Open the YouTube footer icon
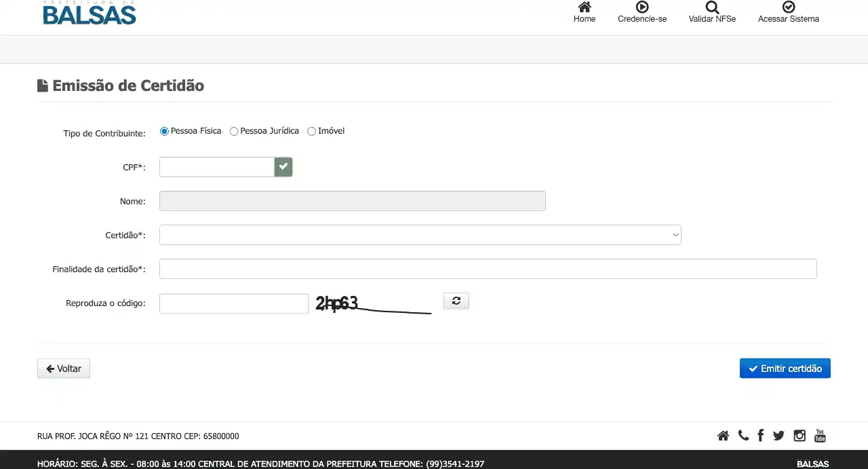The width and height of the screenshot is (868, 469). 820,436
